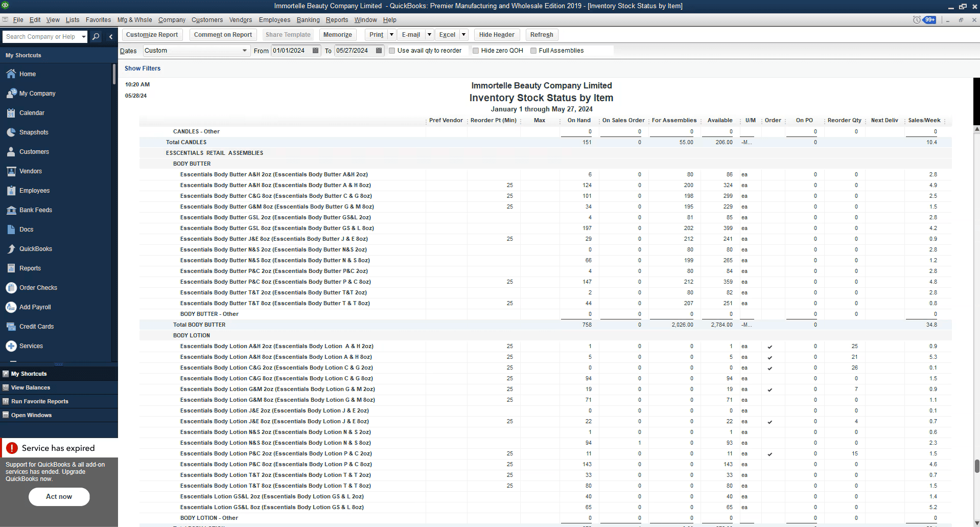Click the Show Filters link

click(143, 68)
